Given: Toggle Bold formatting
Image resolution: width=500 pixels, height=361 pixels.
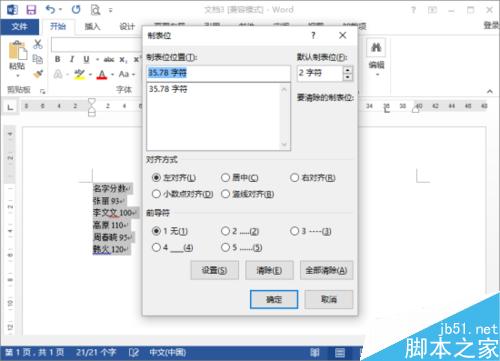Looking at the screenshot, I should pyautogui.click(x=57, y=59).
